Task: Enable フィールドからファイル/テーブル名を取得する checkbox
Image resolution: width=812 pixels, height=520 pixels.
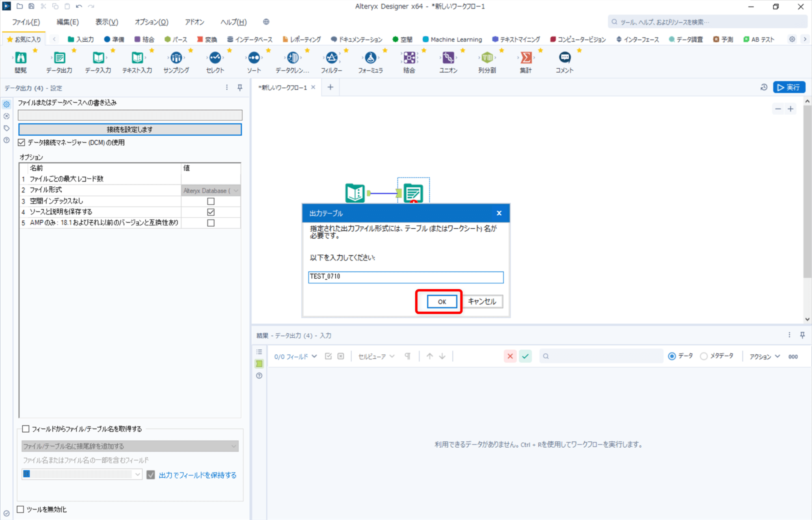Action: [x=26, y=429]
